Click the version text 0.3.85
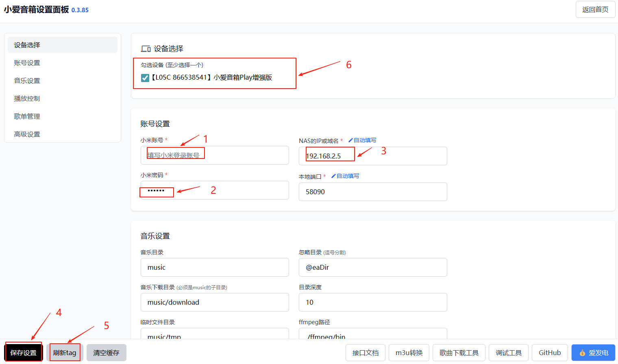 click(80, 10)
